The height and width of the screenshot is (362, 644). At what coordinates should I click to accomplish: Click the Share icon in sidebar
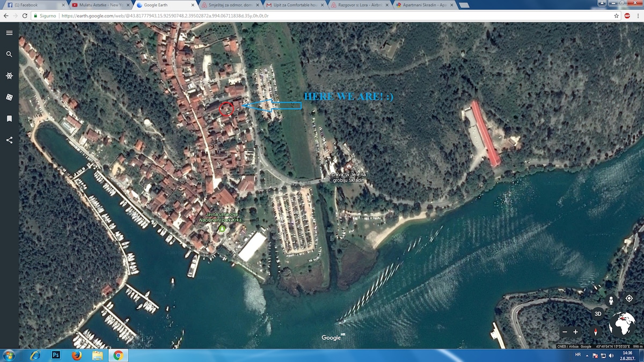(9, 140)
